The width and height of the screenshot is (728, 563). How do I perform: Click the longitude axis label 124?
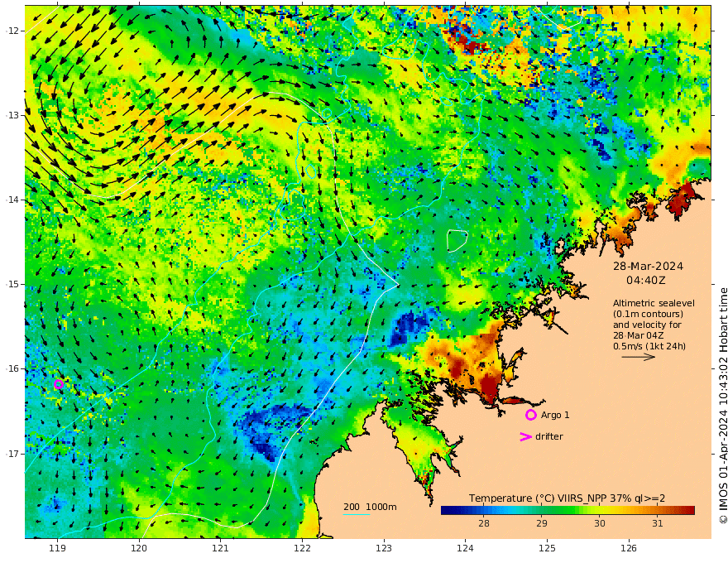coord(465,549)
